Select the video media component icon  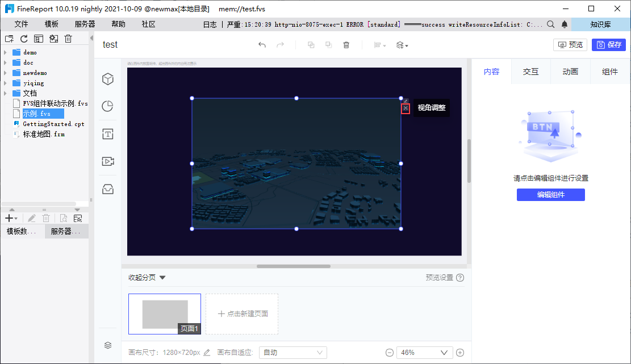click(108, 161)
